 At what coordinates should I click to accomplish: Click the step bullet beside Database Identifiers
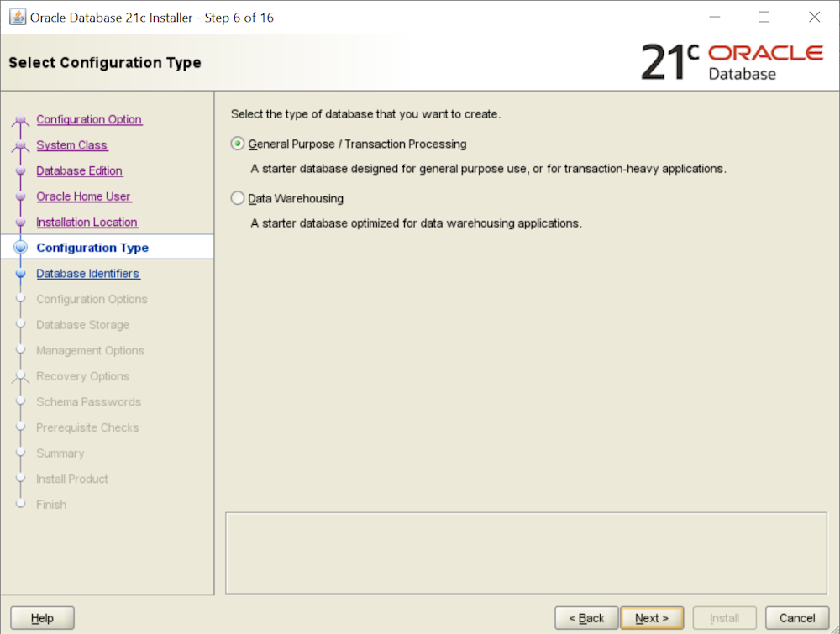coord(21,274)
